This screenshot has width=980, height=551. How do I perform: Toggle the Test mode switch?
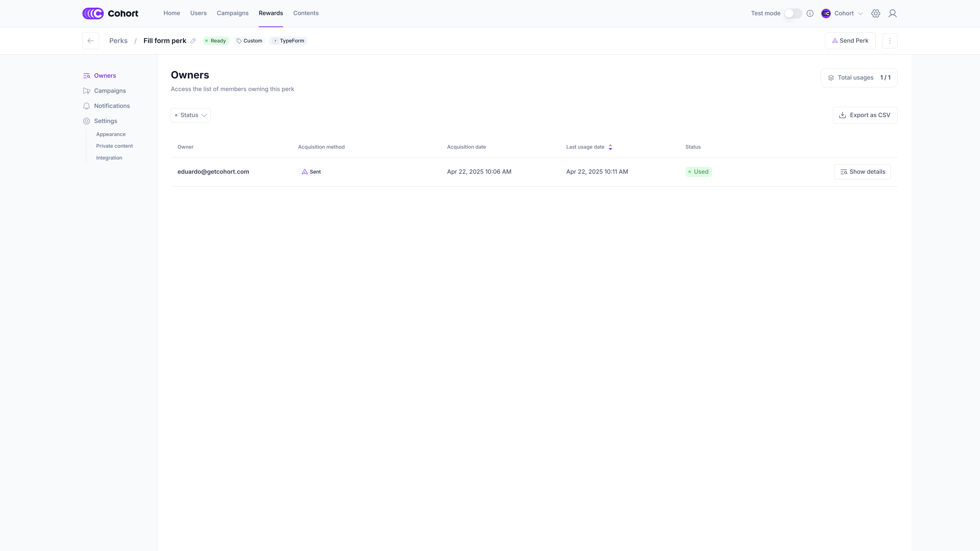pos(793,13)
